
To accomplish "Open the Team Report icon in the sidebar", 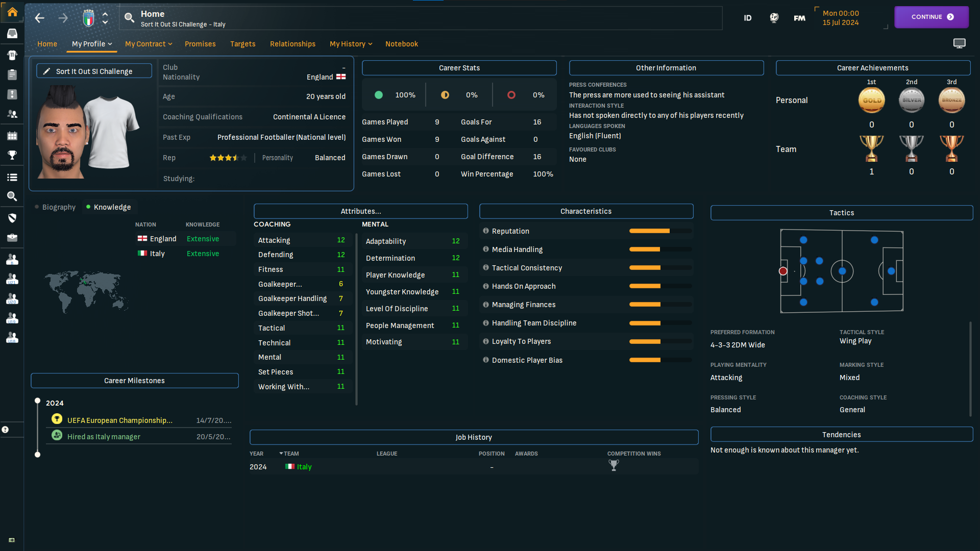I will tap(12, 94).
